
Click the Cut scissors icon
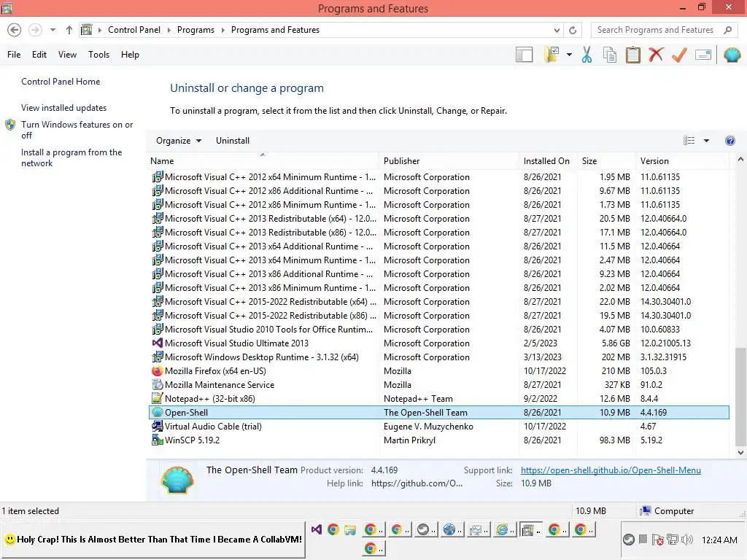(587, 55)
